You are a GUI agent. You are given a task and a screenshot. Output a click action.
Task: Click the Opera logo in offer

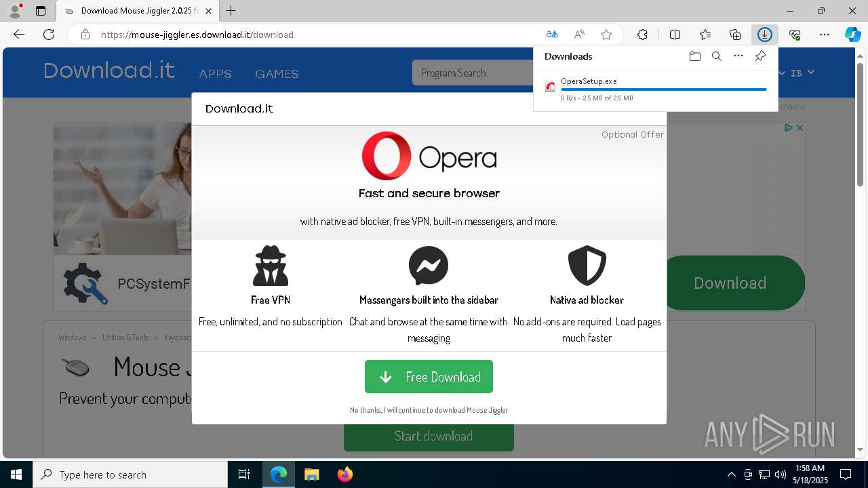point(429,156)
